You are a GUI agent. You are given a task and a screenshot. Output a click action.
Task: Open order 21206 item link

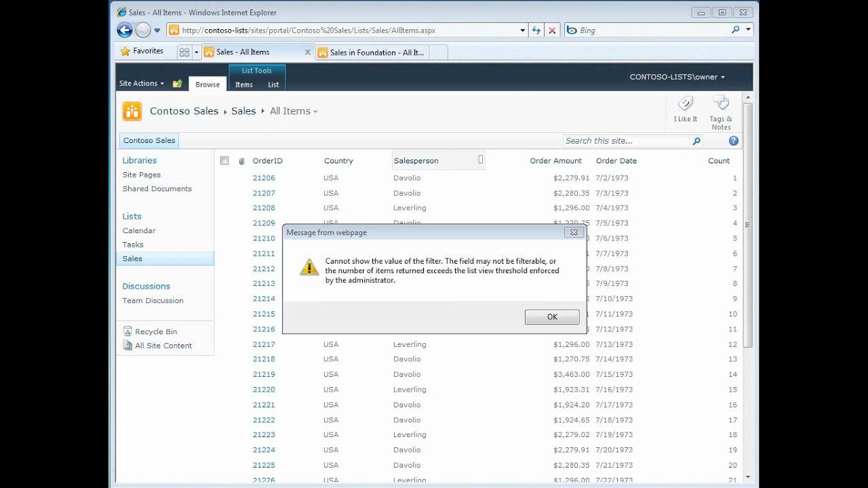(x=264, y=178)
